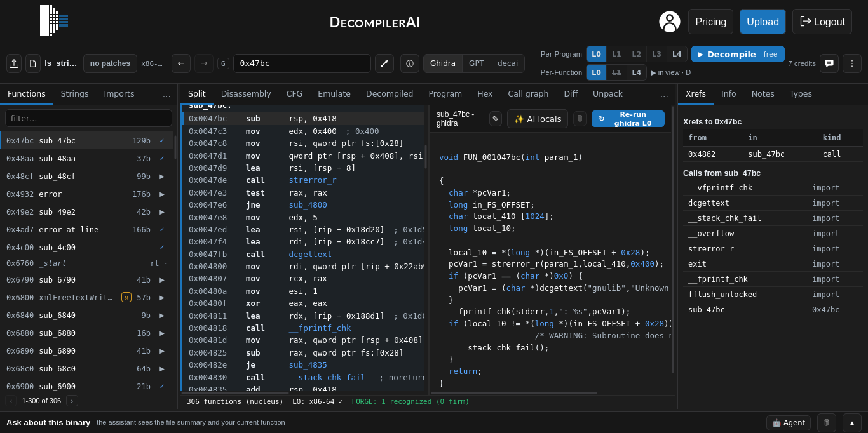Go to previous page of functions list
The image size is (868, 433).
pyautogui.click(x=11, y=401)
